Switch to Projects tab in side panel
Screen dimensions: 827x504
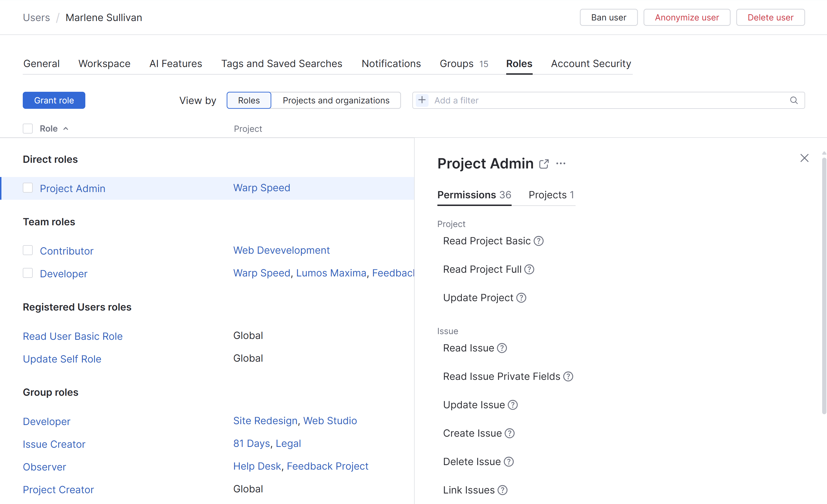(551, 195)
